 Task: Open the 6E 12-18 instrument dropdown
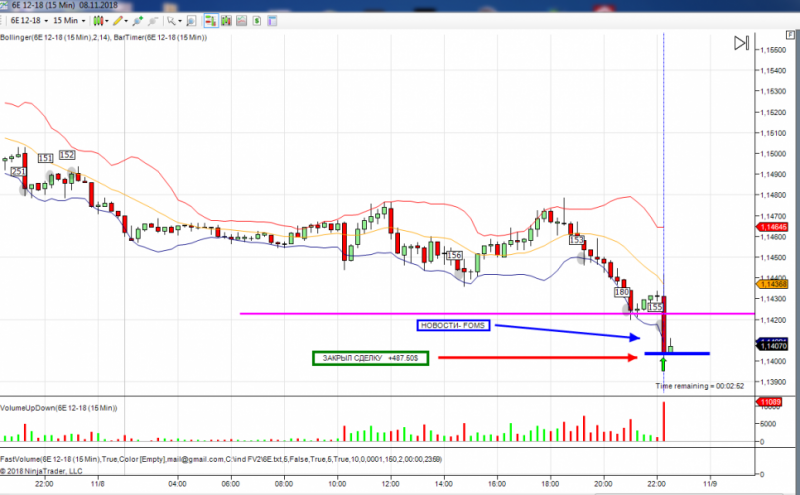click(29, 21)
